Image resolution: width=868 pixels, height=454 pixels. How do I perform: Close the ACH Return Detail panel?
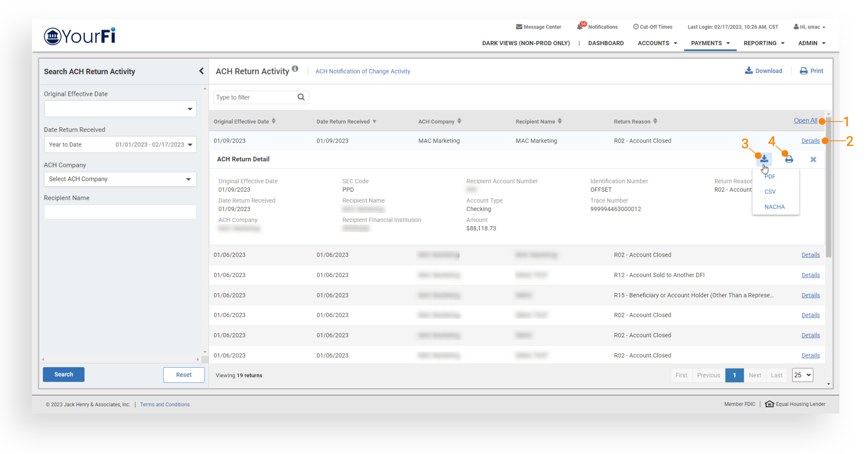813,159
